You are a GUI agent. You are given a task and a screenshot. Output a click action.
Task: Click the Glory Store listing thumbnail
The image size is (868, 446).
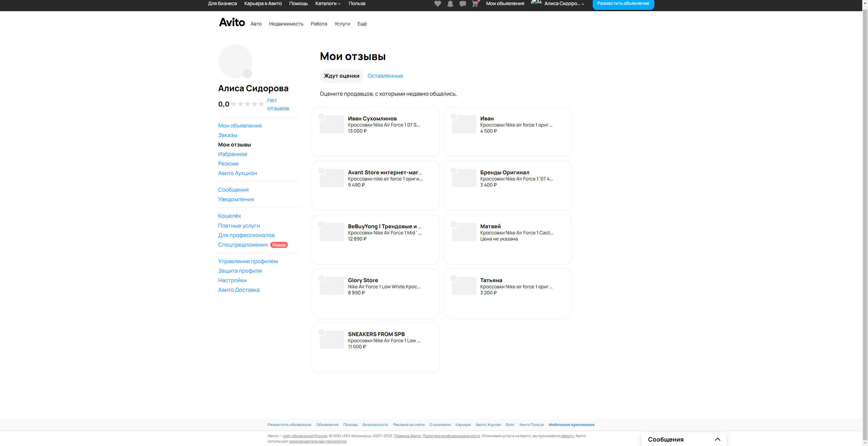(x=332, y=286)
